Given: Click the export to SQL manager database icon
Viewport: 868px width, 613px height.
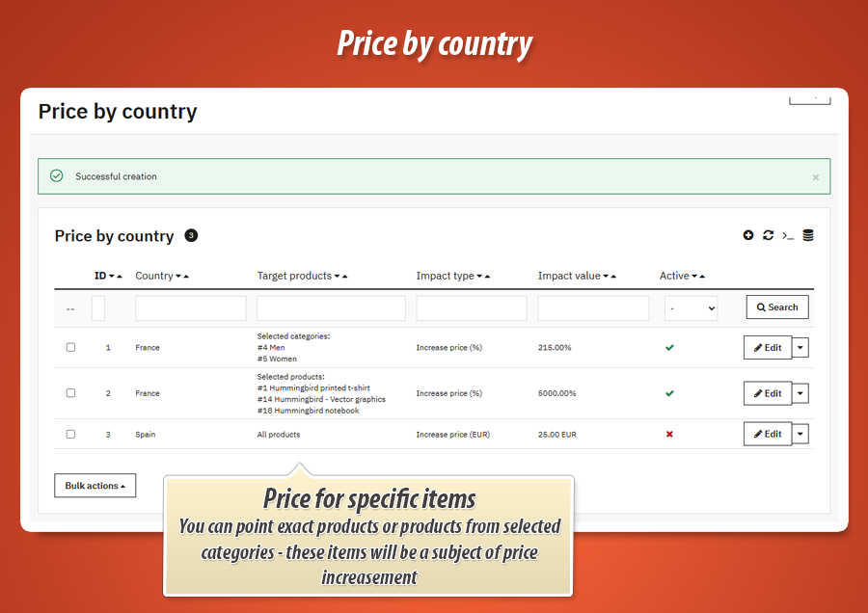Looking at the screenshot, I should pos(808,235).
